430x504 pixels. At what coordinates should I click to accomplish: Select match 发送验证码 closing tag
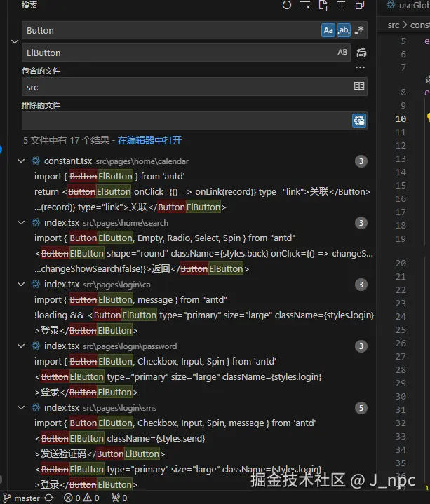[x=100, y=454]
